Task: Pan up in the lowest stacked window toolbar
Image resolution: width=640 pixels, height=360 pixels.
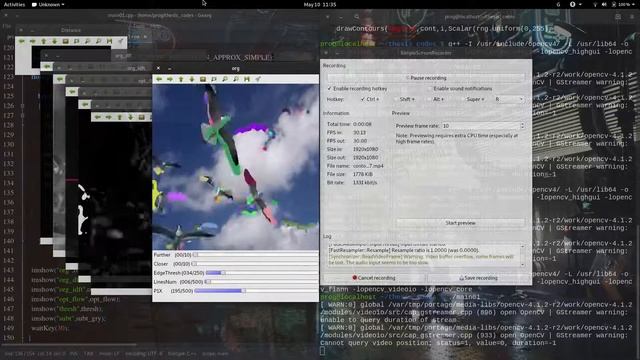Action: coord(120,117)
